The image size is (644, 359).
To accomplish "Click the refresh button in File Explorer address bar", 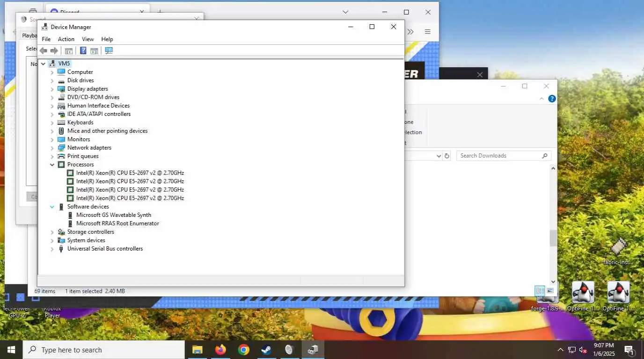I will (447, 156).
